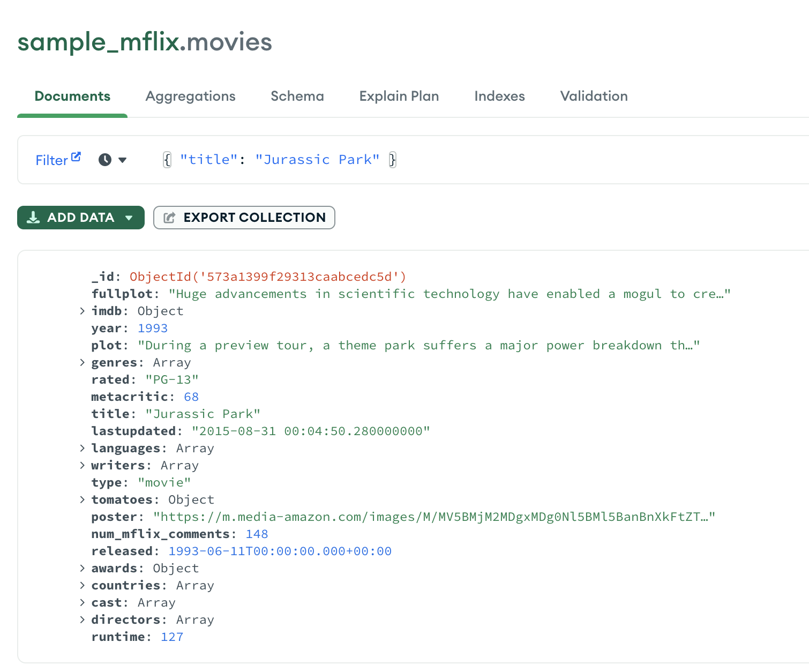Expand the awards object
Image resolution: width=809 pixels, height=672 pixels.
pyautogui.click(x=82, y=568)
